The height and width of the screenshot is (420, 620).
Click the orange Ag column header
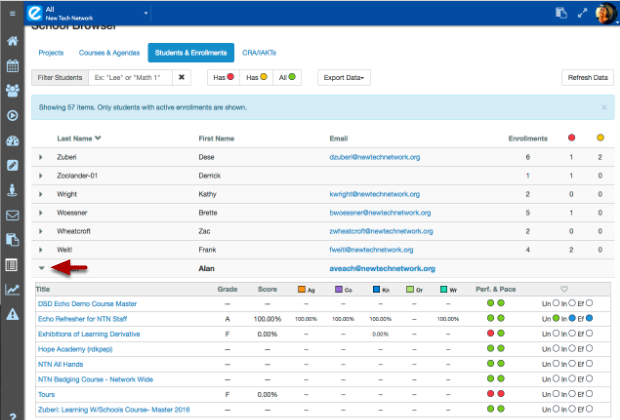click(x=306, y=289)
